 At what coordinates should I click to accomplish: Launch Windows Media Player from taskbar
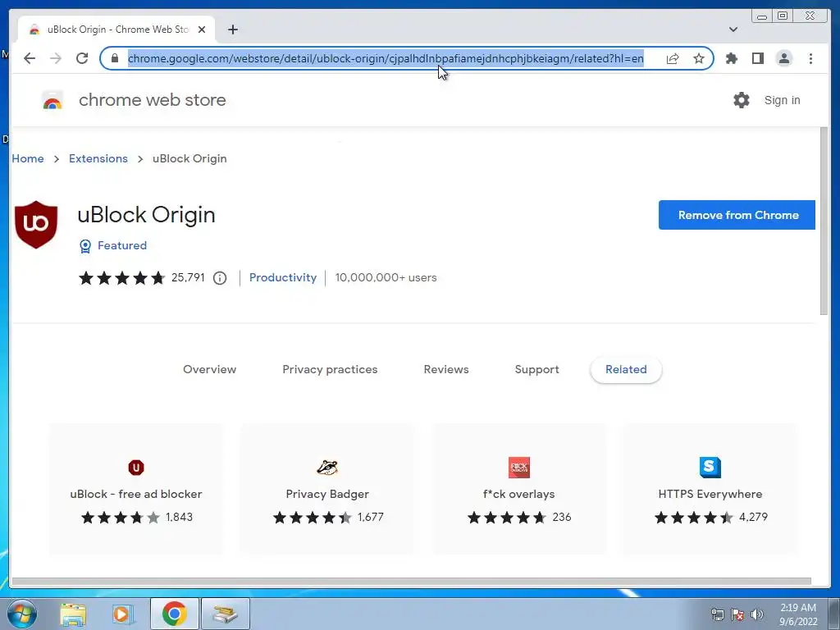(121, 614)
